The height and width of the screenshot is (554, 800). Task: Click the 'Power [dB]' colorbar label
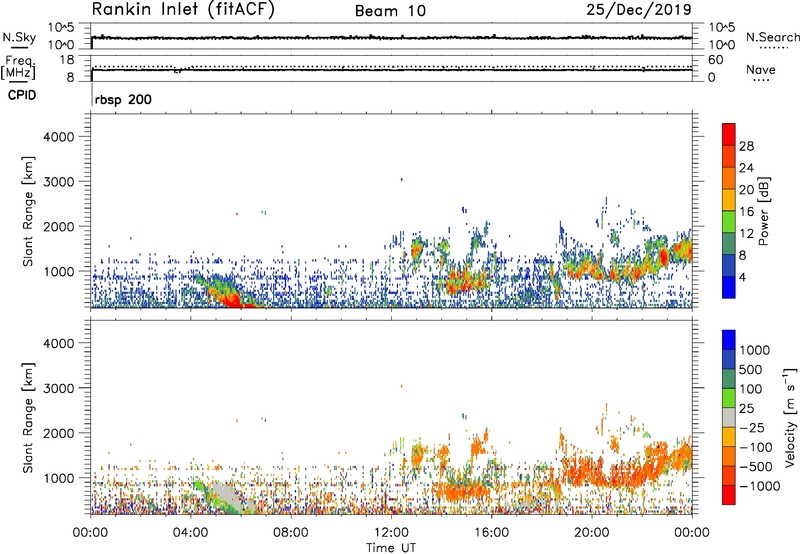point(763,211)
